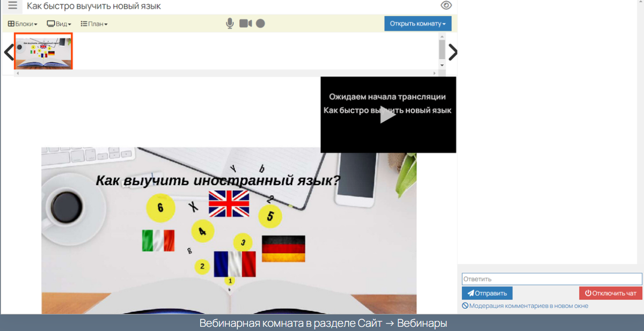Click the British flag on the slide
The width and height of the screenshot is (644, 331).
click(229, 203)
